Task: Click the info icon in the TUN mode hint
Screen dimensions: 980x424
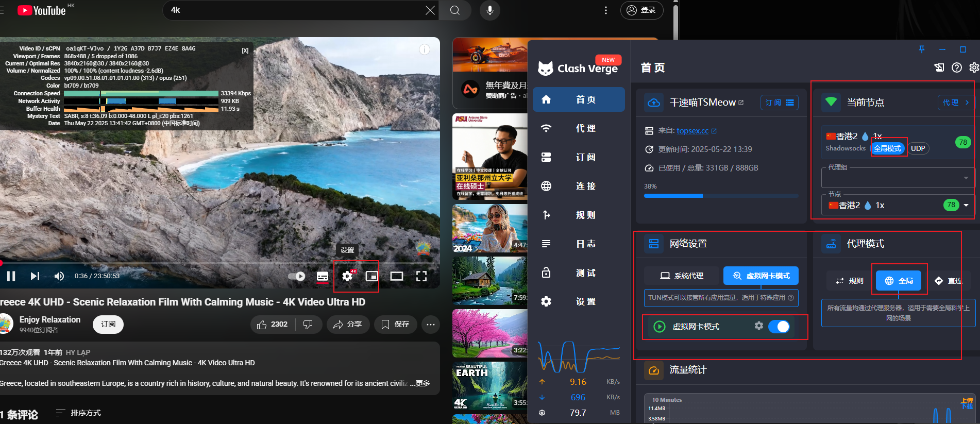Action: (791, 297)
